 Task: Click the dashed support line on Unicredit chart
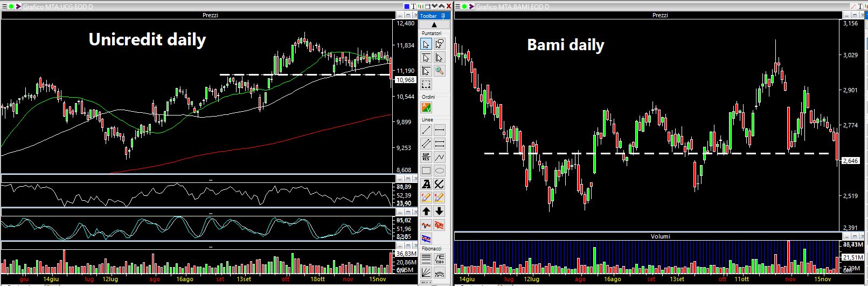tap(305, 74)
